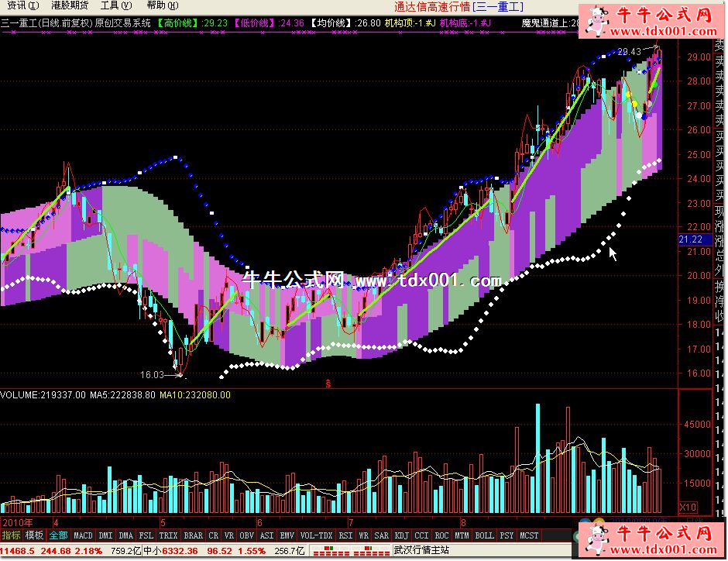Click the X10 volume scale label
728x561 pixels.
point(688,507)
